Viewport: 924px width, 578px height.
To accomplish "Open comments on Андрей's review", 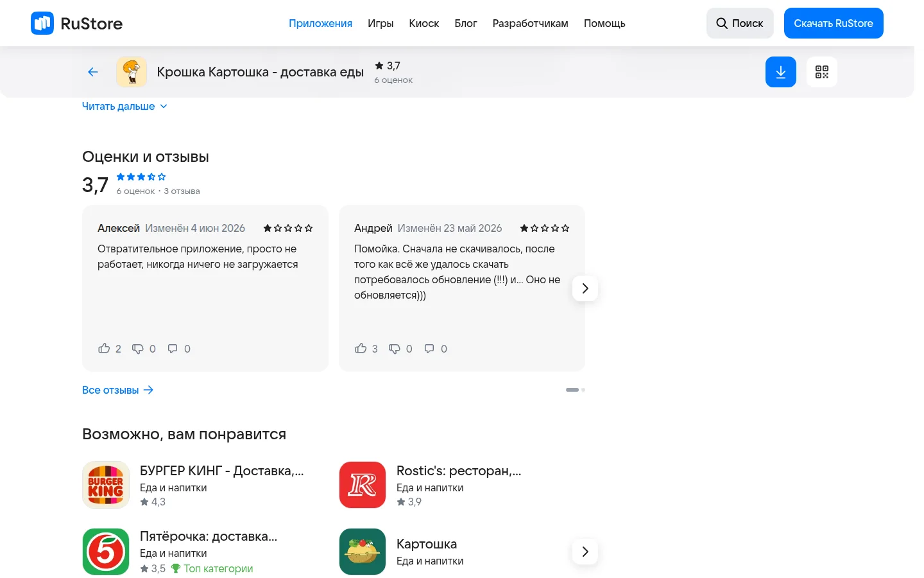I will coord(429,349).
